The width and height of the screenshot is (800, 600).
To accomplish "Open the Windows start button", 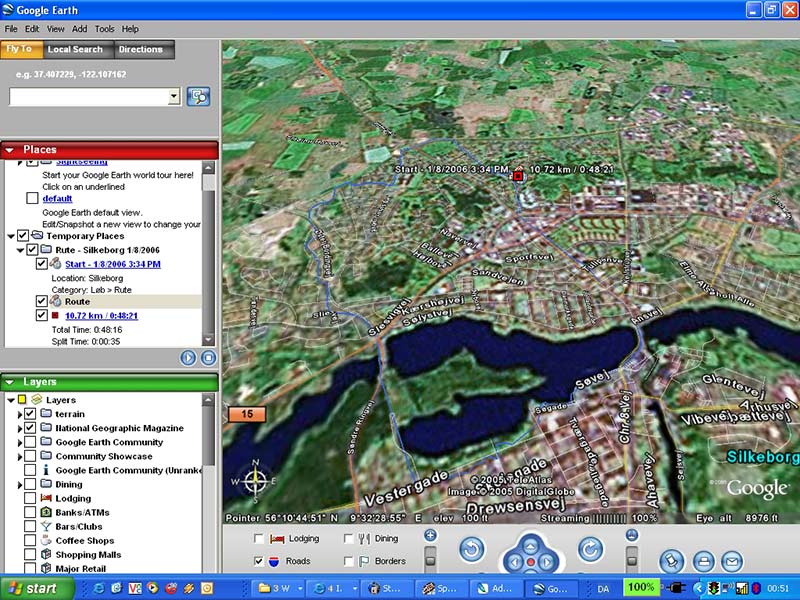I will (37, 588).
